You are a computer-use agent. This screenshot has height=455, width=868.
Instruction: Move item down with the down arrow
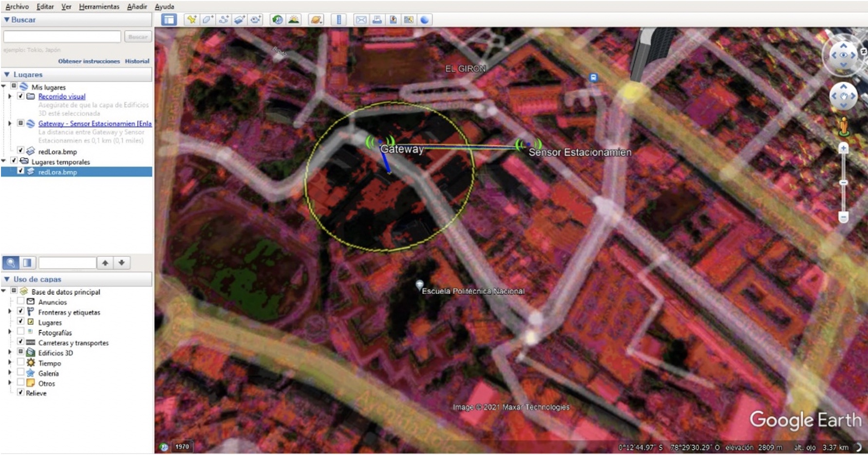(122, 263)
